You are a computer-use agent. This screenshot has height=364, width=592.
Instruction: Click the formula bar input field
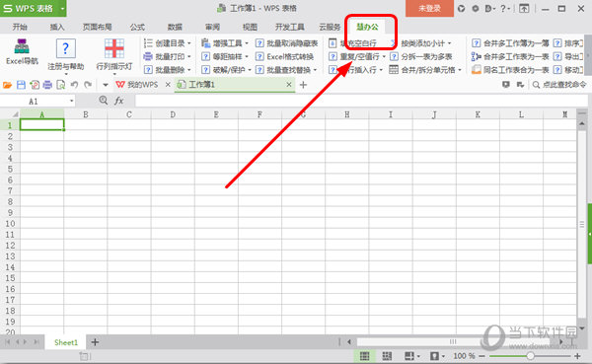click(361, 101)
